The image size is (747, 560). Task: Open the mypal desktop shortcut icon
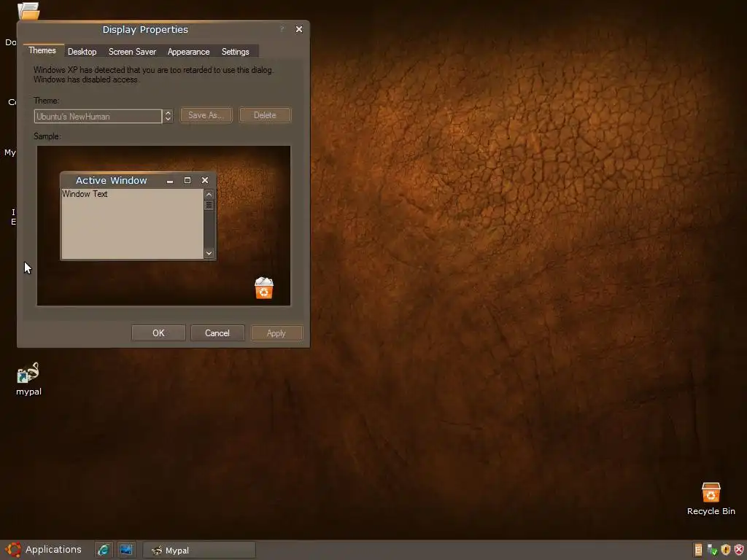[x=28, y=373]
